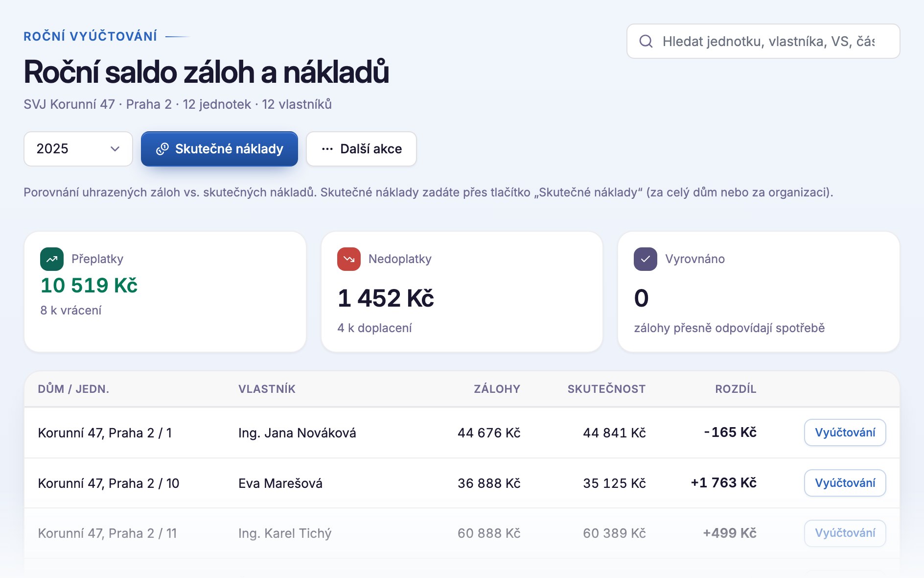The image size is (924, 578).
Task: Click the -165 Kč rozdíl value
Action: (x=730, y=432)
